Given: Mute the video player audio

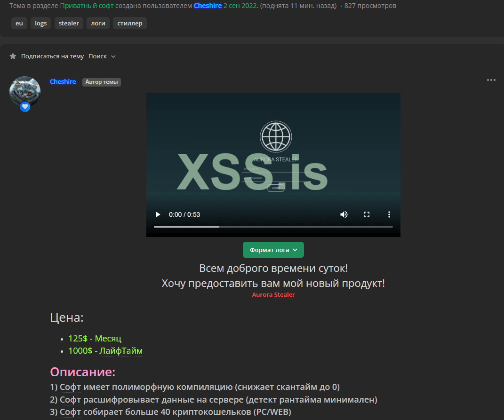Looking at the screenshot, I should point(344,214).
